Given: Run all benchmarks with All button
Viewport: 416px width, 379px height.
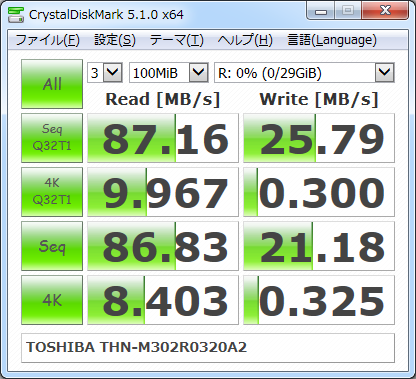Looking at the screenshot, I should point(52,84).
